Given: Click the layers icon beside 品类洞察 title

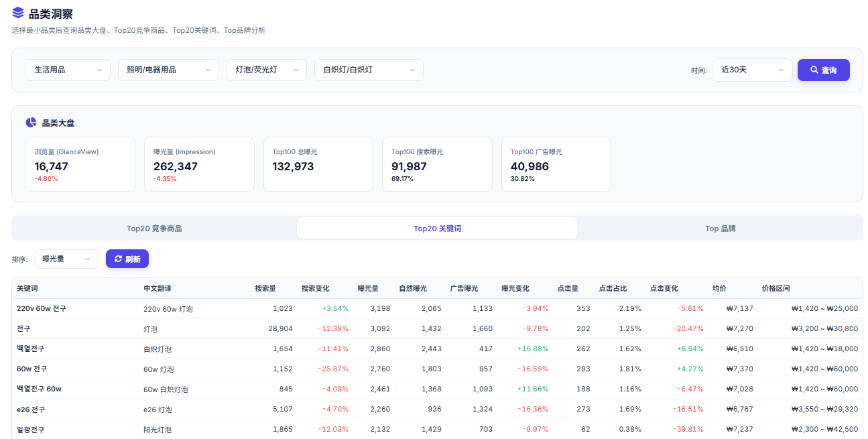Looking at the screenshot, I should click(x=18, y=13).
